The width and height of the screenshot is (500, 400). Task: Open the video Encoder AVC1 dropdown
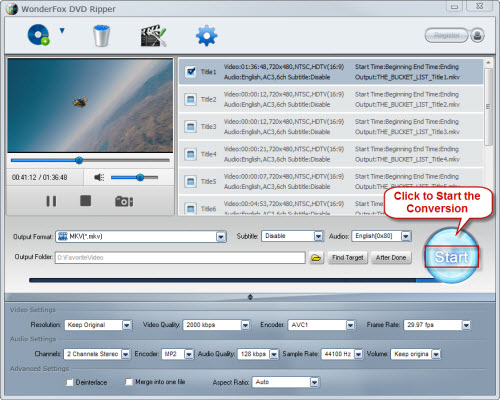click(350, 325)
